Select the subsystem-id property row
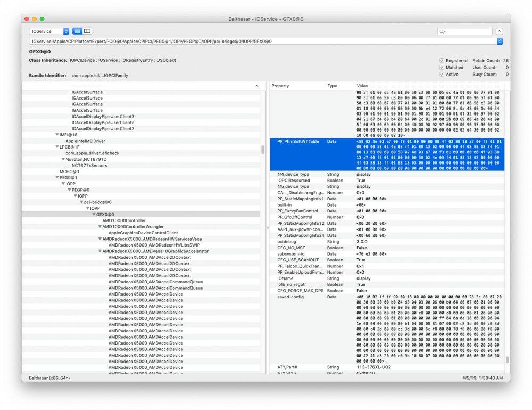The height and width of the screenshot is (410, 532). click(387, 254)
